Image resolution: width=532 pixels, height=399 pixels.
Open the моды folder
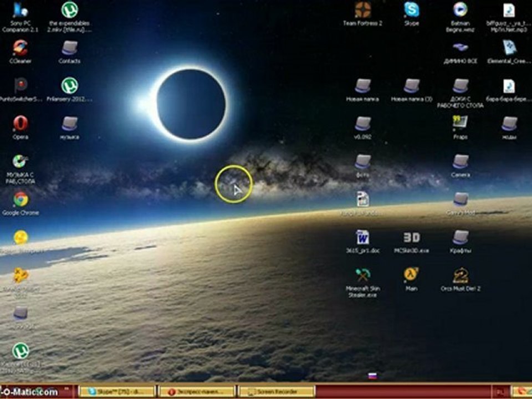(509, 124)
